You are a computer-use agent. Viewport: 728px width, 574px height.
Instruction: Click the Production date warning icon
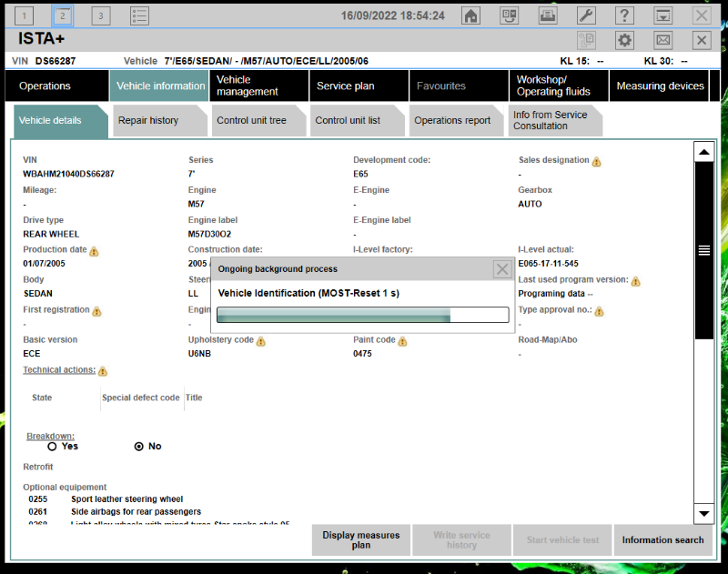tap(95, 251)
